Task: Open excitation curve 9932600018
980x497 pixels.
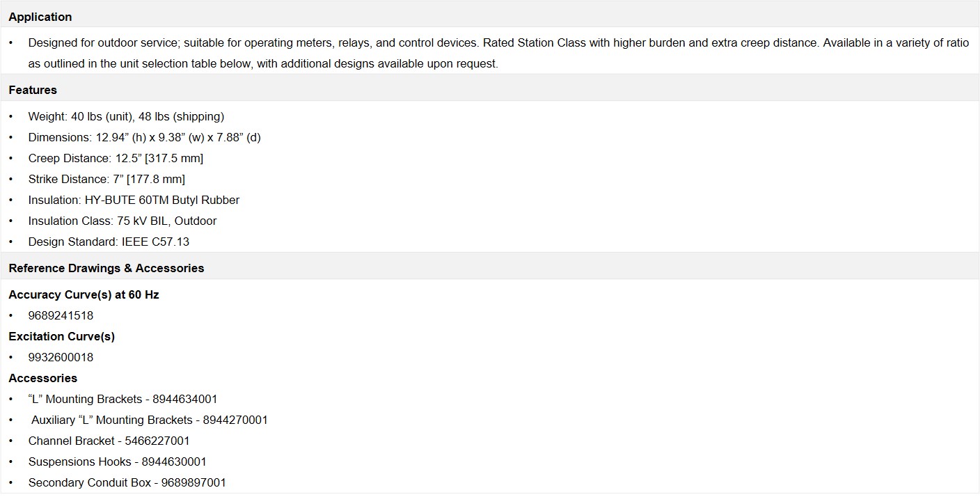Action: click(x=61, y=357)
